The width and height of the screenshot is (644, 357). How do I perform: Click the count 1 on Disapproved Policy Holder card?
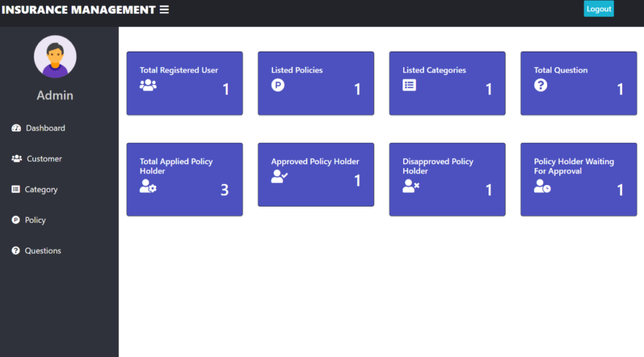click(489, 190)
